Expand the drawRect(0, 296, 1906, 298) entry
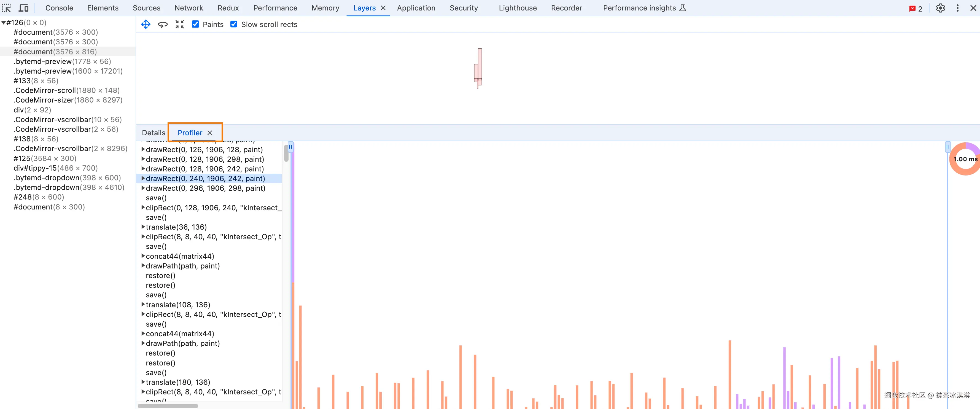The height and width of the screenshot is (409, 980). [x=143, y=188]
